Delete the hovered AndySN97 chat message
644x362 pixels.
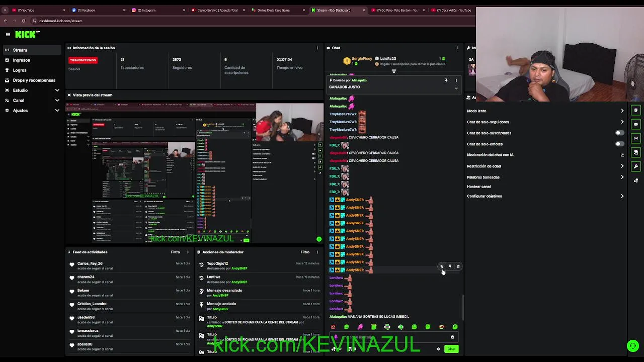click(458, 266)
